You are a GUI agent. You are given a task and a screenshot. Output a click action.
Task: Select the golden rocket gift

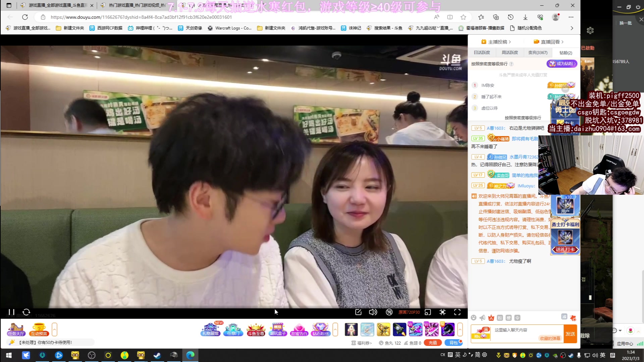point(383,329)
